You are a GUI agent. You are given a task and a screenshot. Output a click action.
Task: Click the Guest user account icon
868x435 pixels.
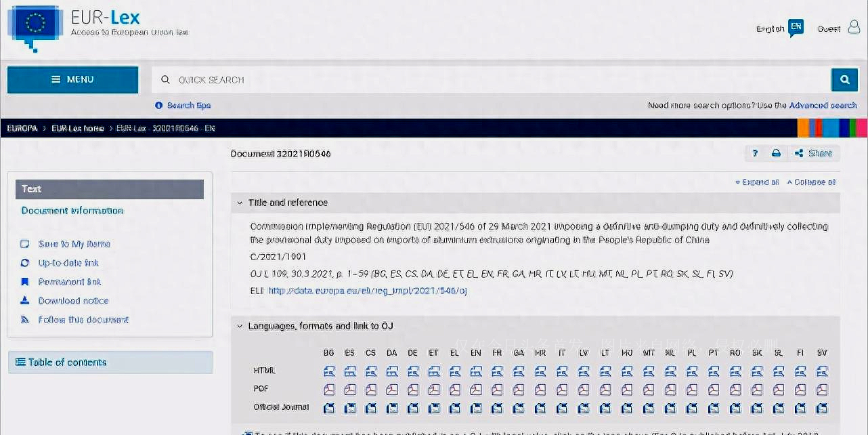853,28
